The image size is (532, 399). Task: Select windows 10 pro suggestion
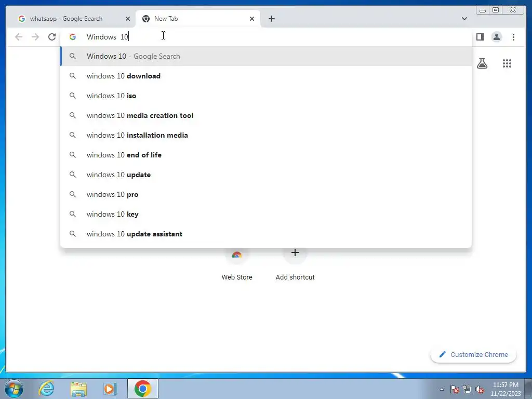[266, 194]
